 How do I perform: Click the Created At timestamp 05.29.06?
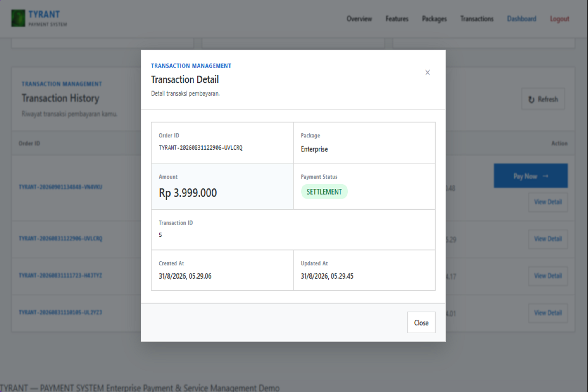pos(185,276)
